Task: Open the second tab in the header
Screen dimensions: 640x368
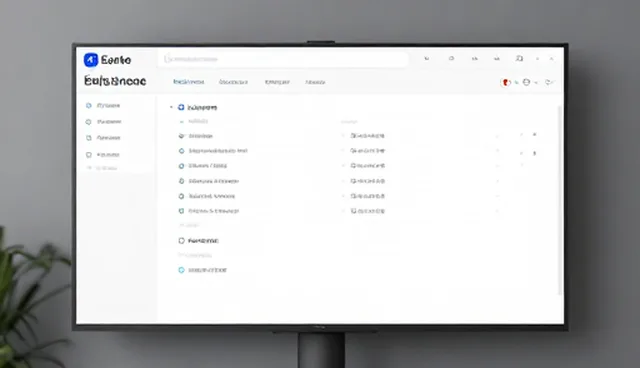Action: pos(233,82)
